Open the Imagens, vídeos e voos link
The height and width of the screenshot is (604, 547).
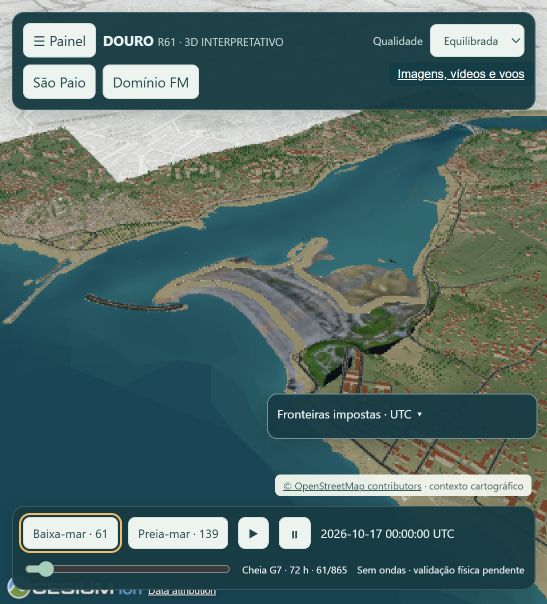(461, 74)
